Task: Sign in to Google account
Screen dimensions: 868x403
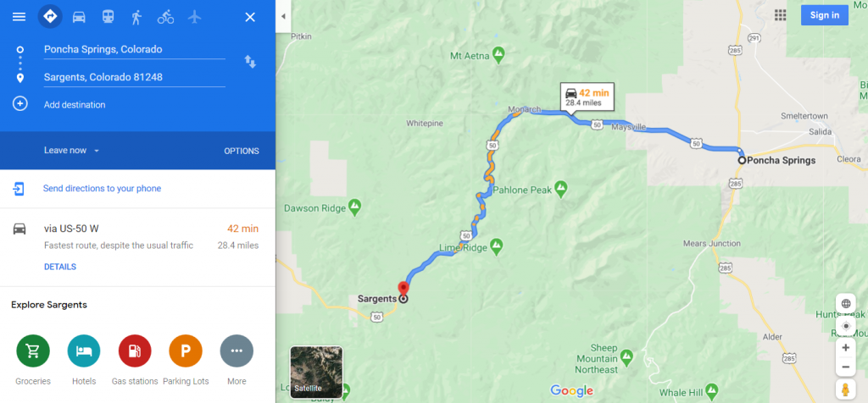Action: point(824,15)
